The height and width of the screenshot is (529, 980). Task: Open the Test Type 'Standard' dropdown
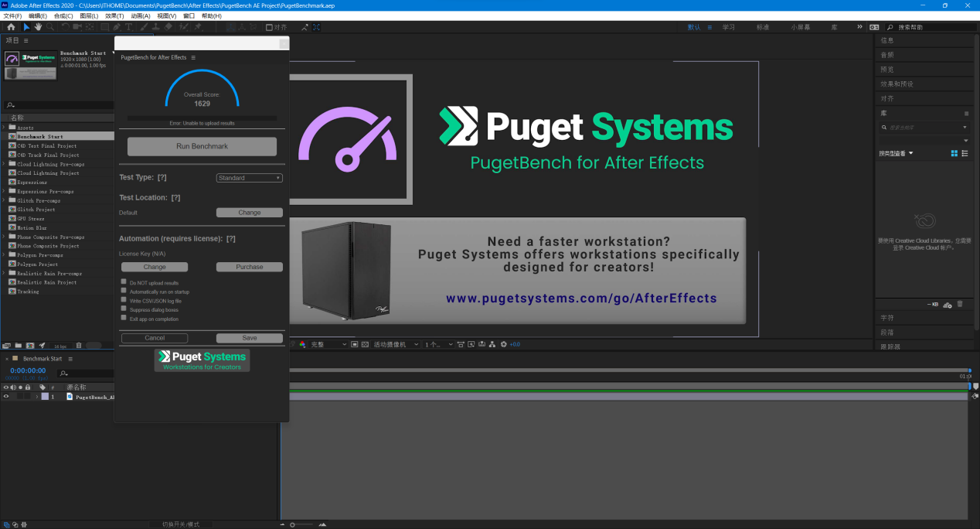tap(249, 178)
